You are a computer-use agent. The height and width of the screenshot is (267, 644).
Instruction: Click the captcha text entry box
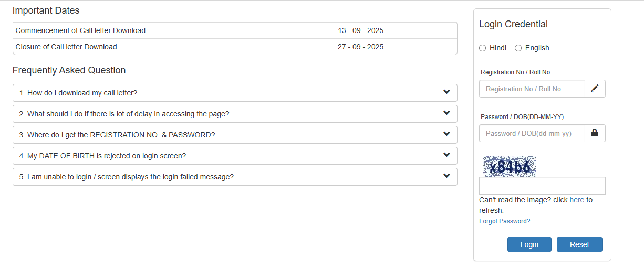click(x=542, y=186)
